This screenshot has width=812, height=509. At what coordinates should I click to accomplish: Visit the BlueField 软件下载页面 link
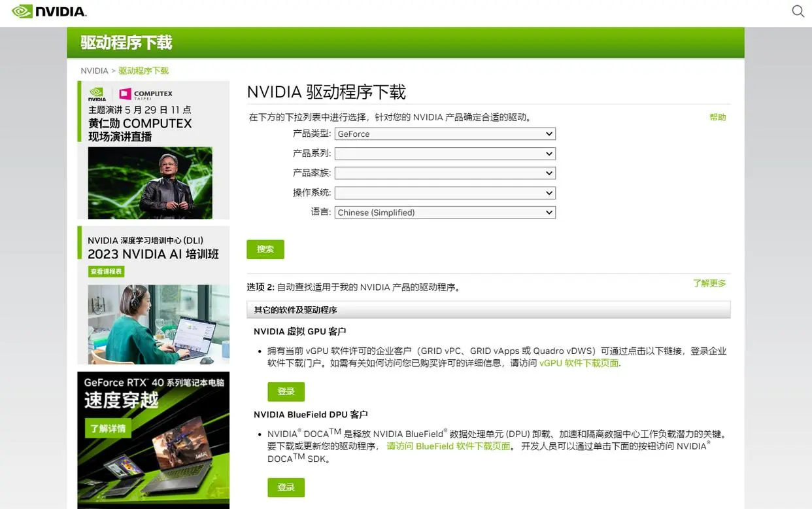pyautogui.click(x=448, y=446)
